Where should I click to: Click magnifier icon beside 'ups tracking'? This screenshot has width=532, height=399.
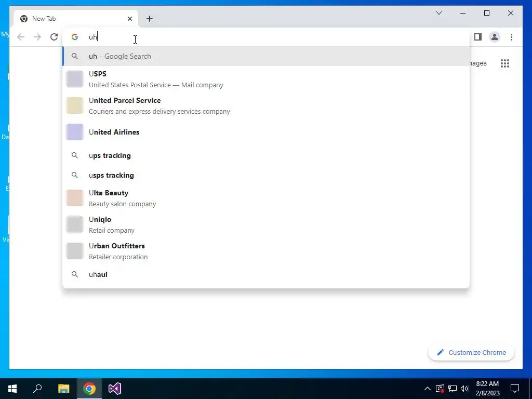coord(75,155)
